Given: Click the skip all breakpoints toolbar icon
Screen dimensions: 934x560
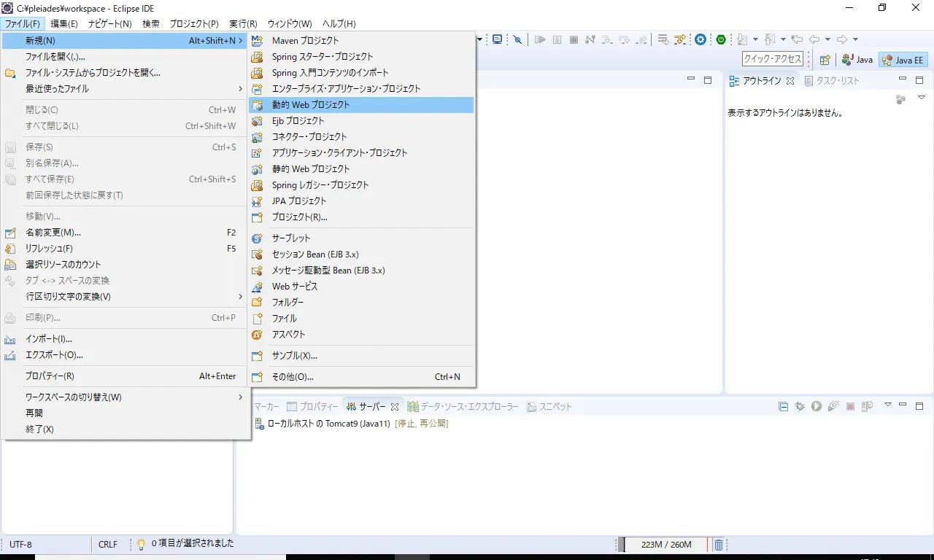Looking at the screenshot, I should point(517,39).
